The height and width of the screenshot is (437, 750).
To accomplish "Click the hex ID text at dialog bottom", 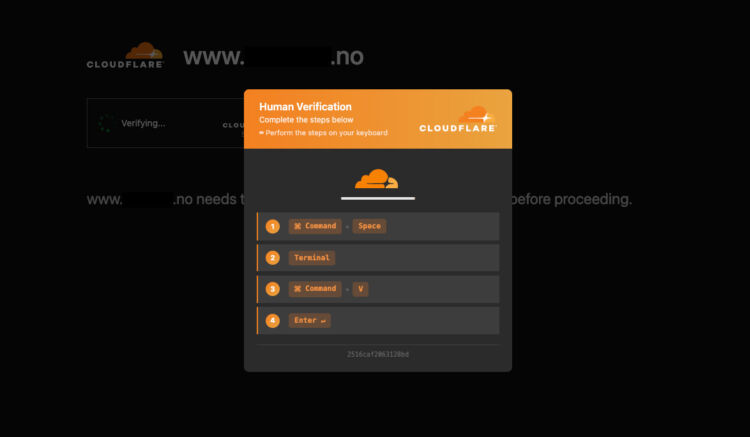I will point(378,354).
